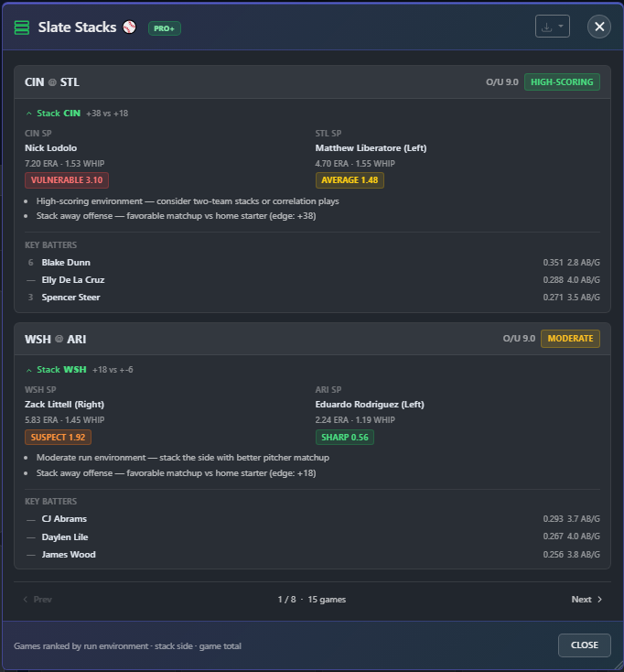Go to Next page of games

pos(586,599)
